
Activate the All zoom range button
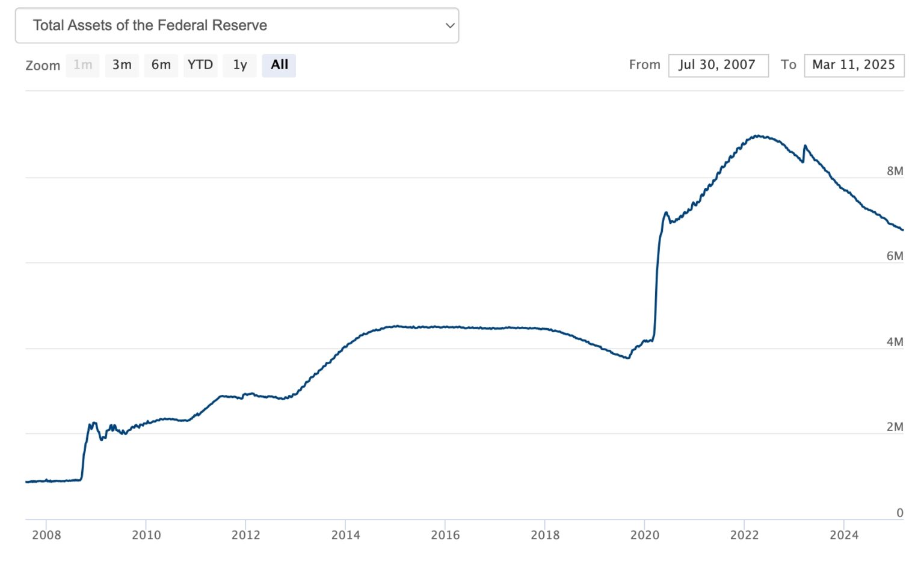279,65
